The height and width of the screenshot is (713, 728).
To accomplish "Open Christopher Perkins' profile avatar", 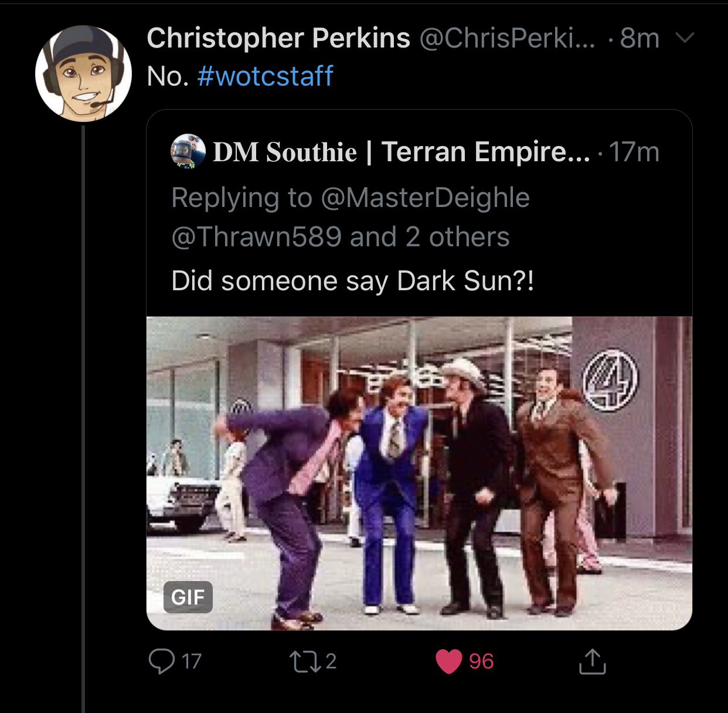I will tap(83, 74).
